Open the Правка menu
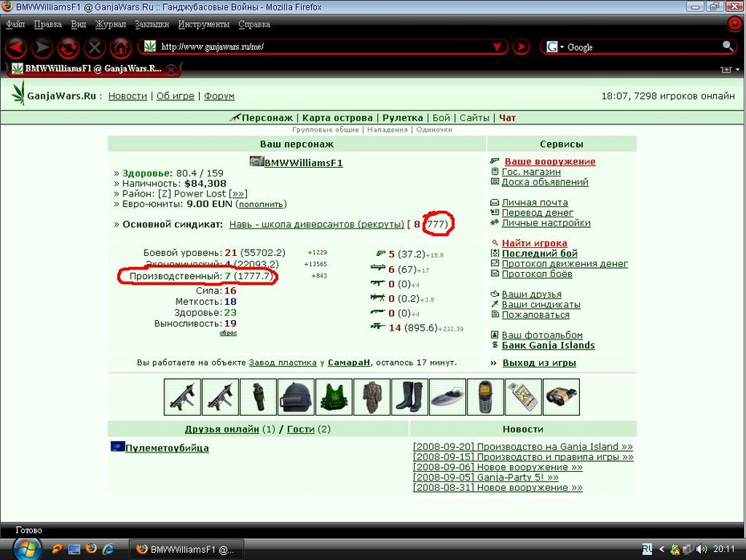Viewport: 746px width, 560px height. coord(47,24)
